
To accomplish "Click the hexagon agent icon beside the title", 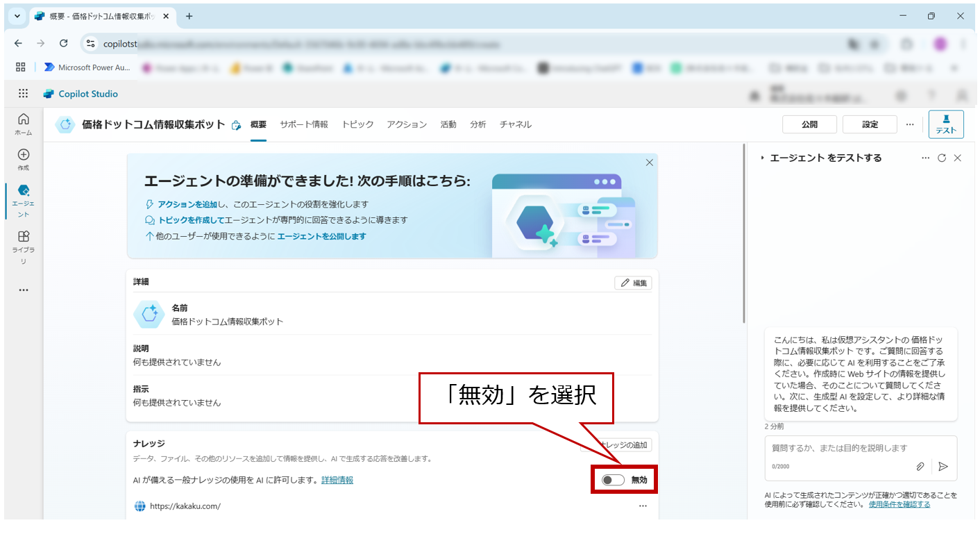I will [65, 125].
